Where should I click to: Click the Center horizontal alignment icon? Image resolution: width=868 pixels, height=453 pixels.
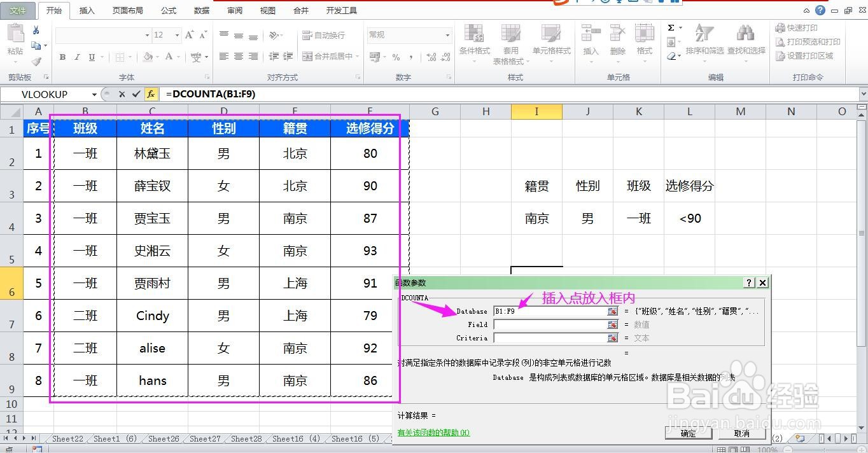pyautogui.click(x=239, y=57)
